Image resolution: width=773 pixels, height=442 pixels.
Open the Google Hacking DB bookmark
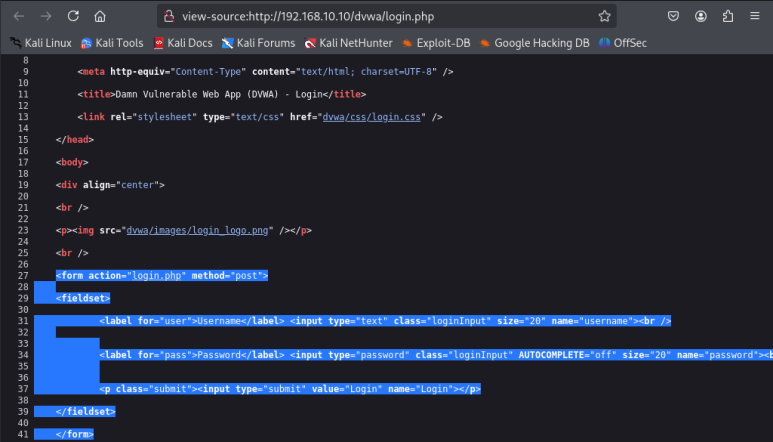pyautogui.click(x=535, y=43)
